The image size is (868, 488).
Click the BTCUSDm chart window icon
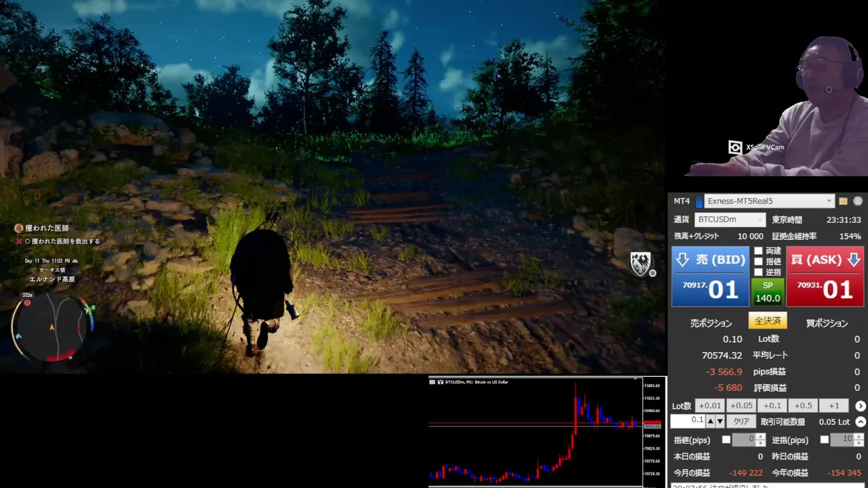tap(432, 382)
